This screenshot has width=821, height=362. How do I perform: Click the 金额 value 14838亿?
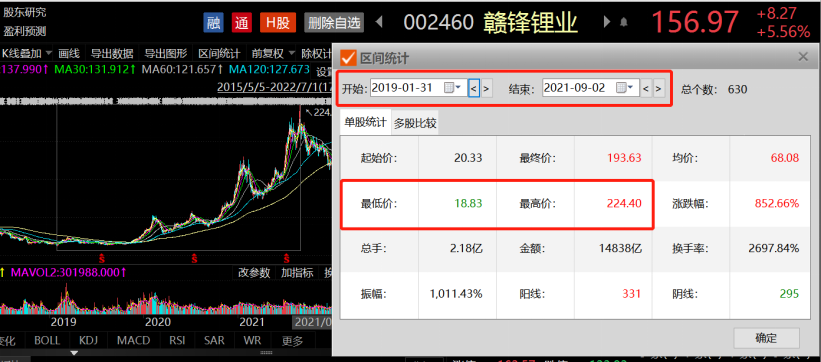620,248
